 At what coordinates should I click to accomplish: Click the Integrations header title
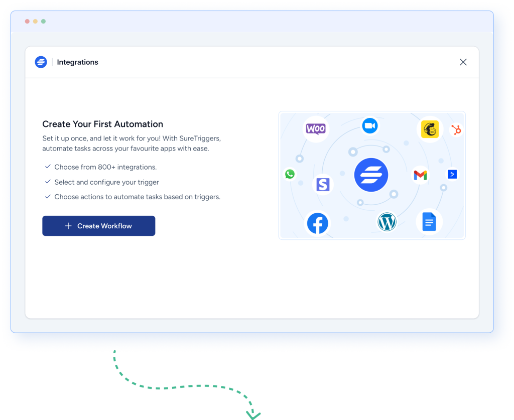point(77,62)
